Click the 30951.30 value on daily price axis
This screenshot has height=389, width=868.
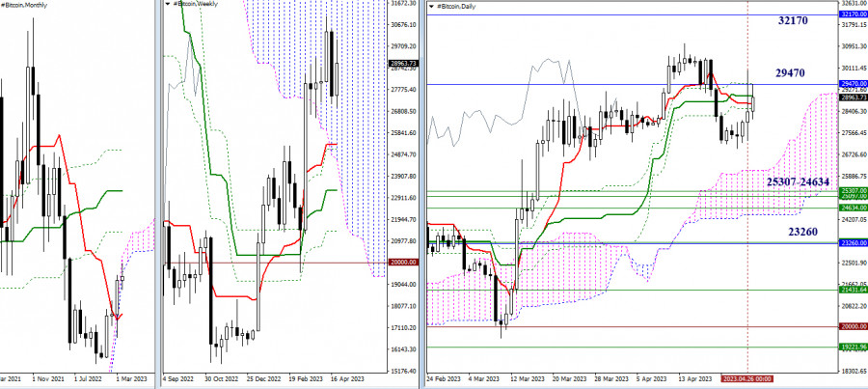pos(854,46)
